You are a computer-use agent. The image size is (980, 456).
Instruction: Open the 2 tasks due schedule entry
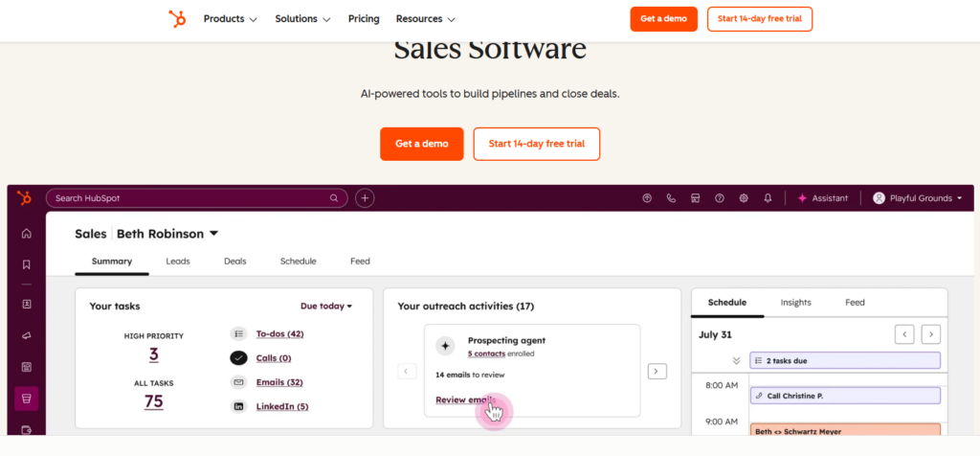coord(845,360)
